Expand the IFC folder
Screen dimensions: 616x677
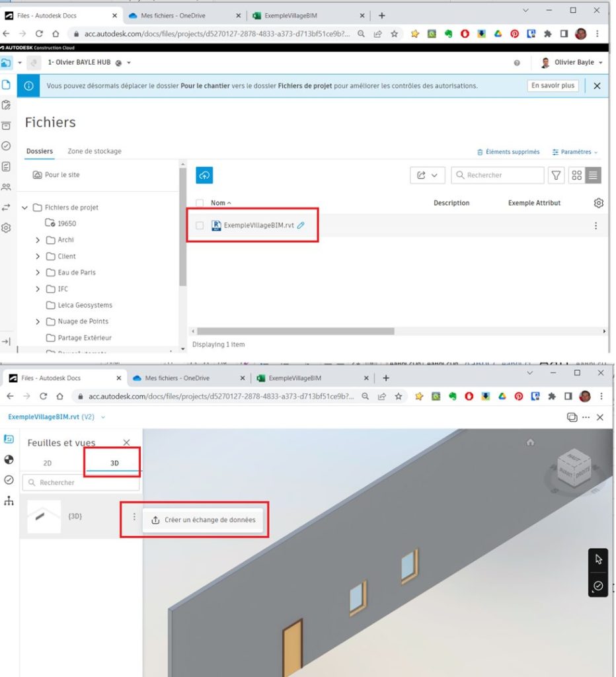(38, 289)
